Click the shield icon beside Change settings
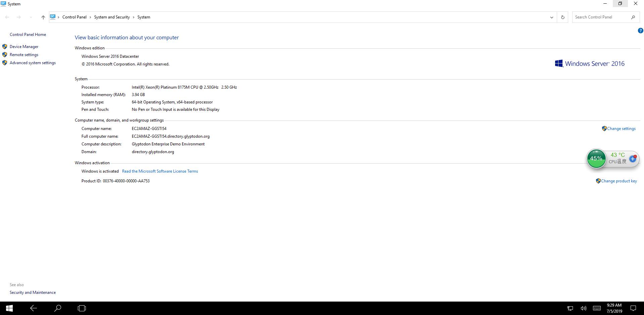644x315 pixels. (x=604, y=129)
